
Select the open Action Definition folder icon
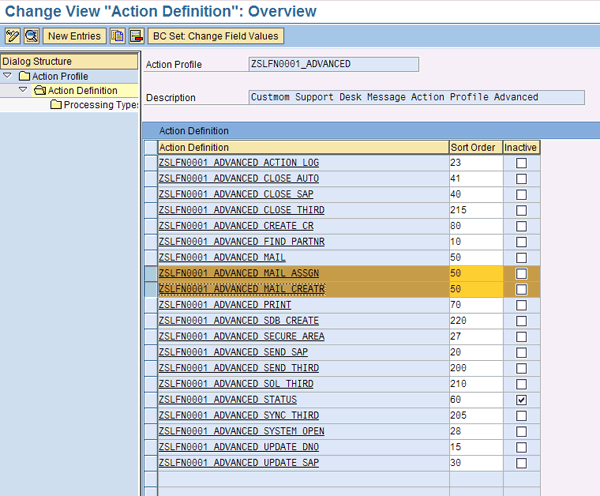pos(40,91)
